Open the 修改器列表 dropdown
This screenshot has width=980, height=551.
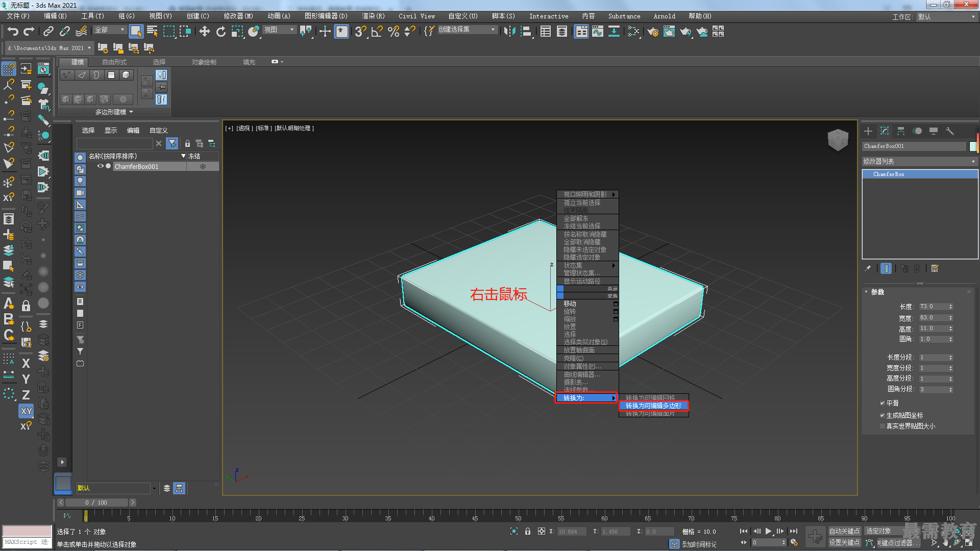tap(920, 161)
